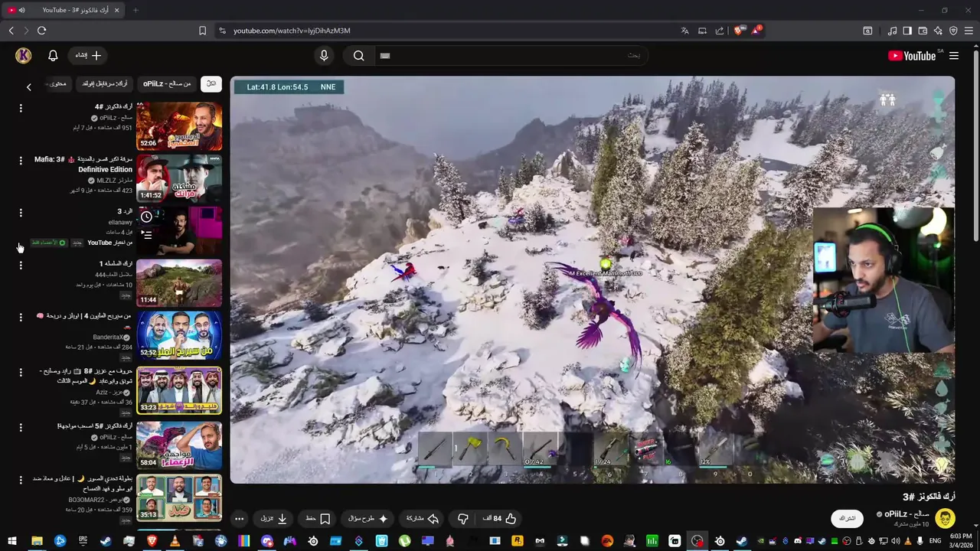The image size is (980, 551).
Task: Open options menu for the Banderita video
Action: tap(21, 317)
